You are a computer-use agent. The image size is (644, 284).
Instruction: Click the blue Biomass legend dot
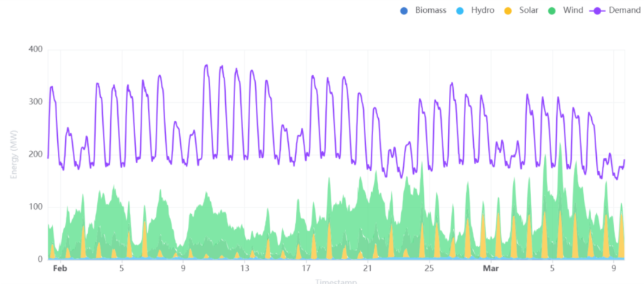tap(404, 11)
